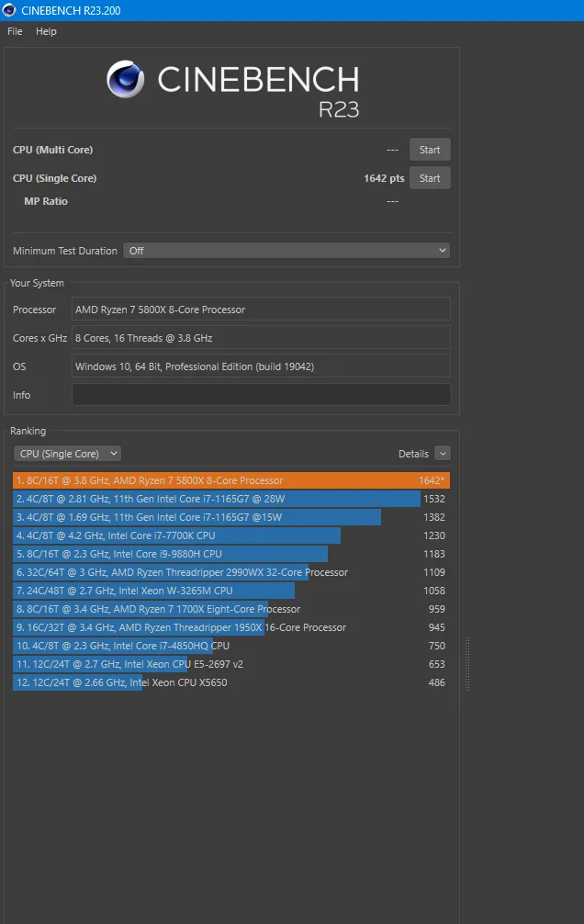Viewport: 584px width, 924px height.
Task: Click the OS information field
Action: [x=261, y=366]
